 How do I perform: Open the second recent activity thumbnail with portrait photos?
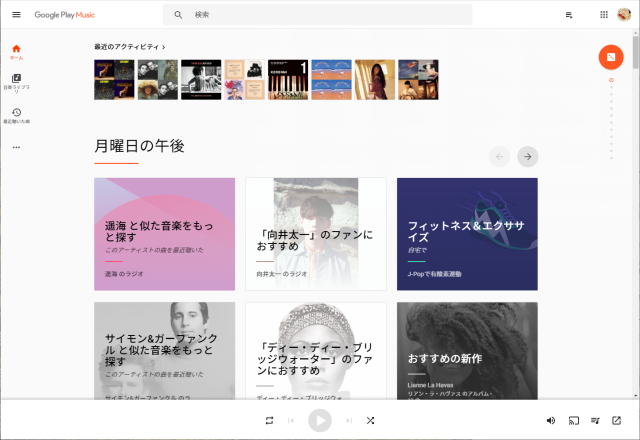(158, 80)
